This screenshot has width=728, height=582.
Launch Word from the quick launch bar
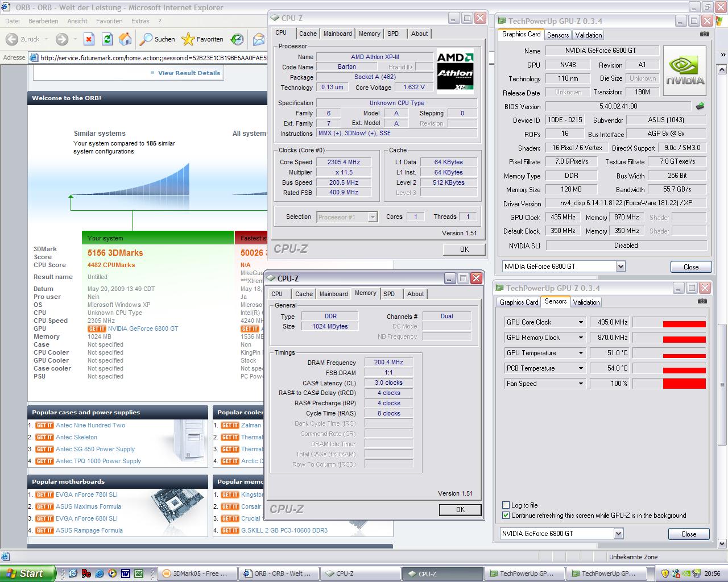[x=125, y=573]
